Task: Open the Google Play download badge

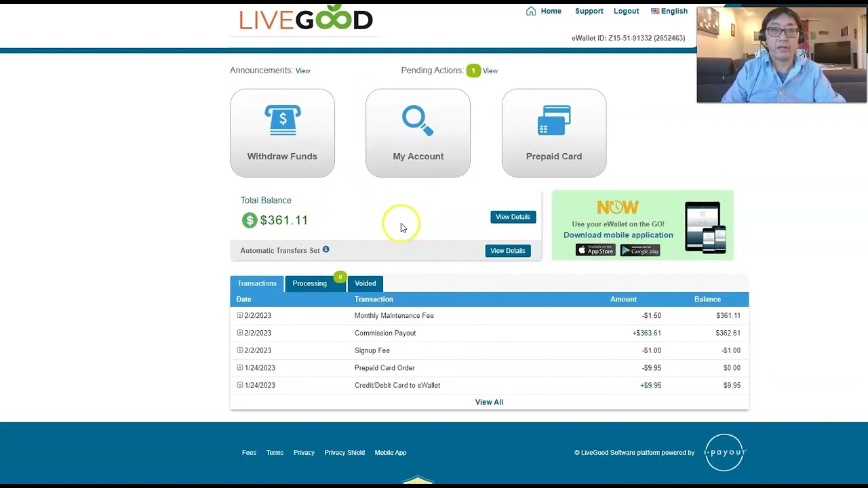Action: (640, 250)
